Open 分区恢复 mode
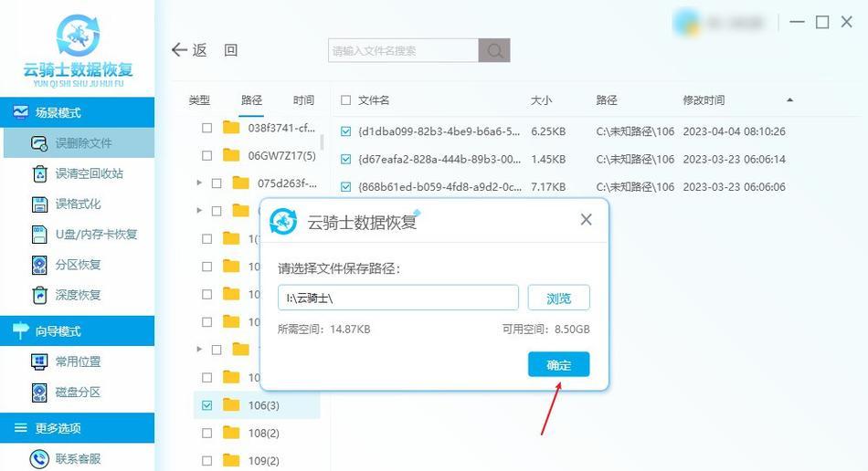 (x=78, y=265)
